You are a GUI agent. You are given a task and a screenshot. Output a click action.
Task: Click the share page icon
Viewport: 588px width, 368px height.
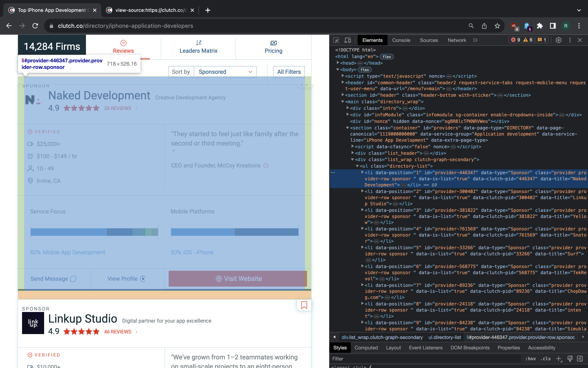(x=484, y=26)
